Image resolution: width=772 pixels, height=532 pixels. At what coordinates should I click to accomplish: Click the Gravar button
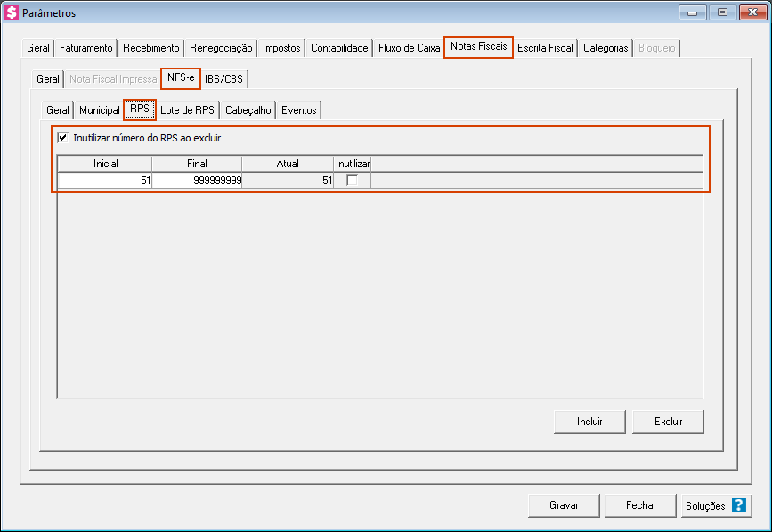(564, 505)
